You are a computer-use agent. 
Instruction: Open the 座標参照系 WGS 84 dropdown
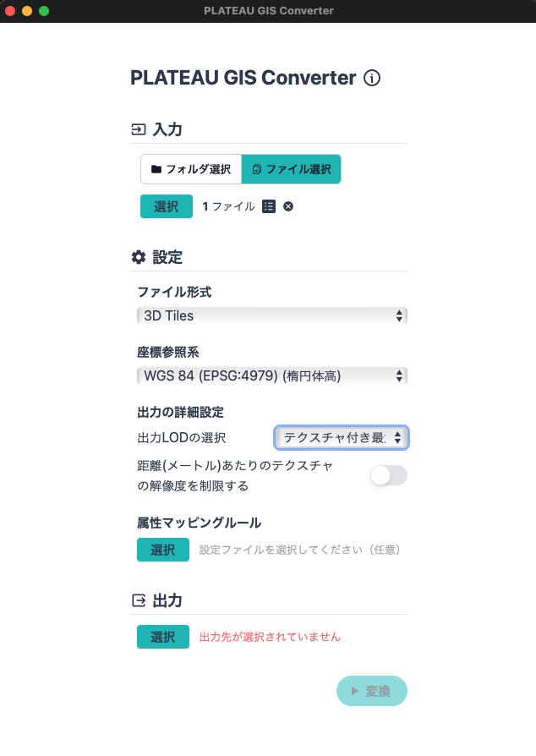click(271, 375)
